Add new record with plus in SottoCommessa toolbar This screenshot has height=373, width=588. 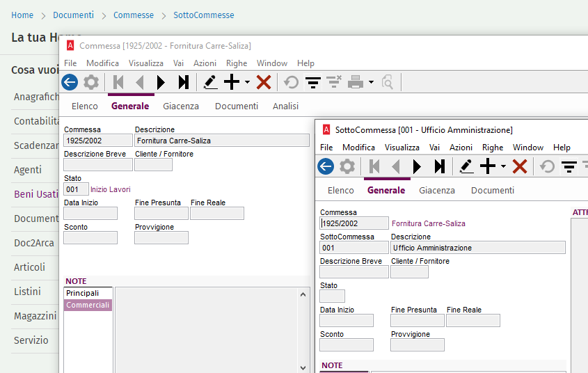[488, 166]
